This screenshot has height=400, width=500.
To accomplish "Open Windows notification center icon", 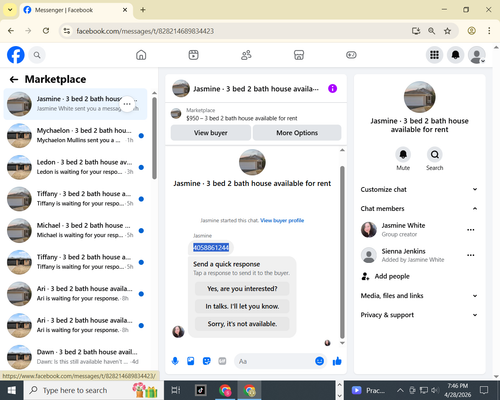I will coord(484,390).
